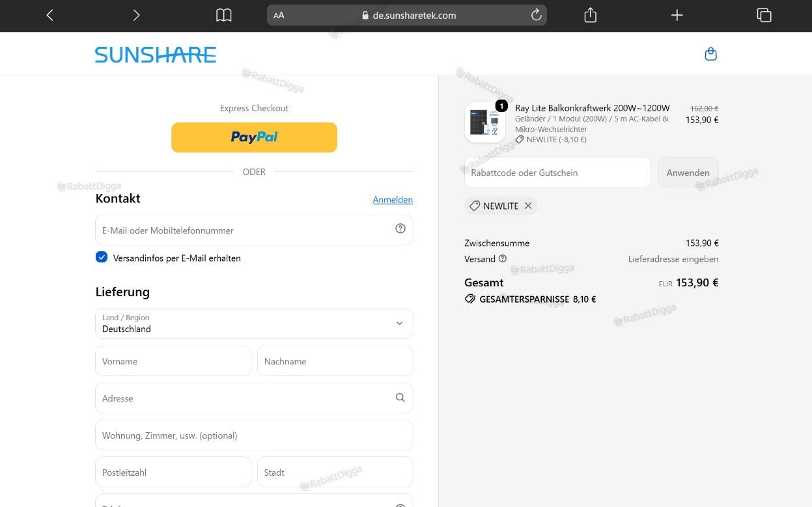Tap the AA reader settings button

pos(279,16)
